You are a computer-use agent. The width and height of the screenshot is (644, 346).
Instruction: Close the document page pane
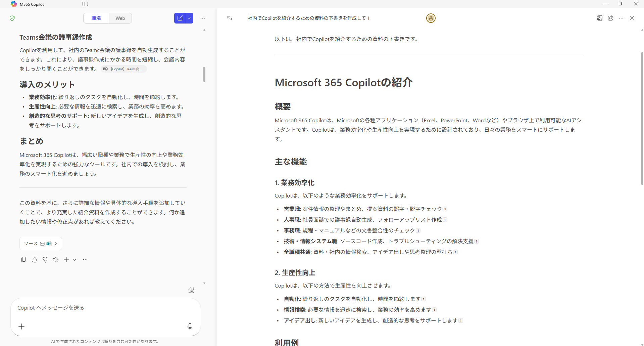(x=632, y=18)
